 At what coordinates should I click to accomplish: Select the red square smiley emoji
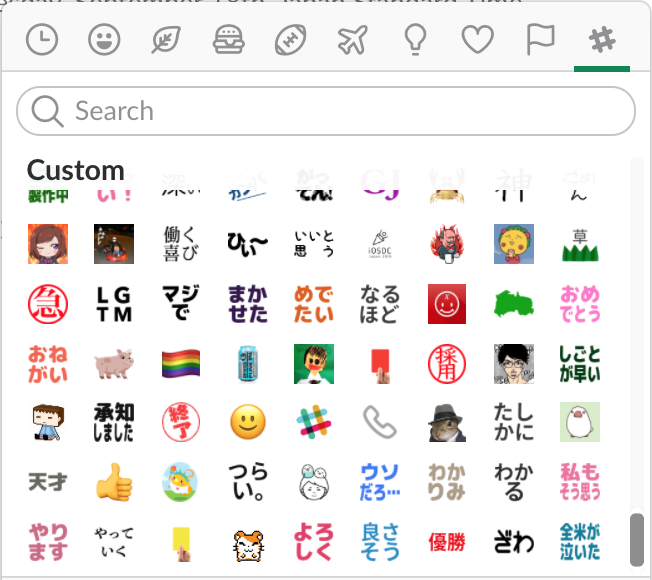(x=447, y=304)
